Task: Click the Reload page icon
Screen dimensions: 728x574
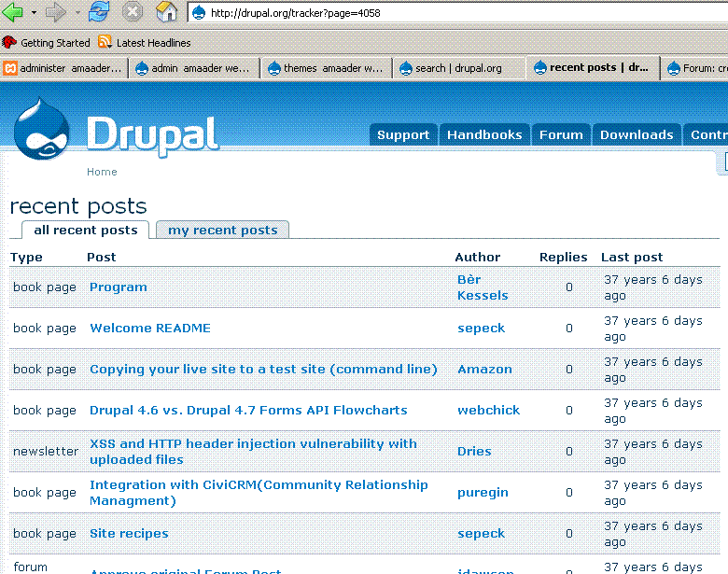Action: click(x=99, y=11)
